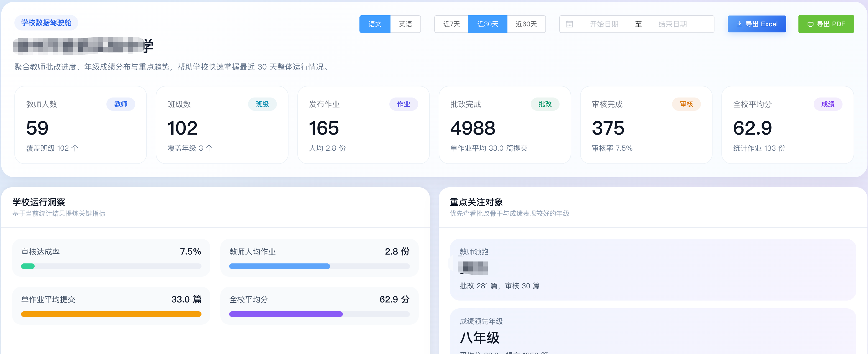Click the 4988 grading completed value

473,128
